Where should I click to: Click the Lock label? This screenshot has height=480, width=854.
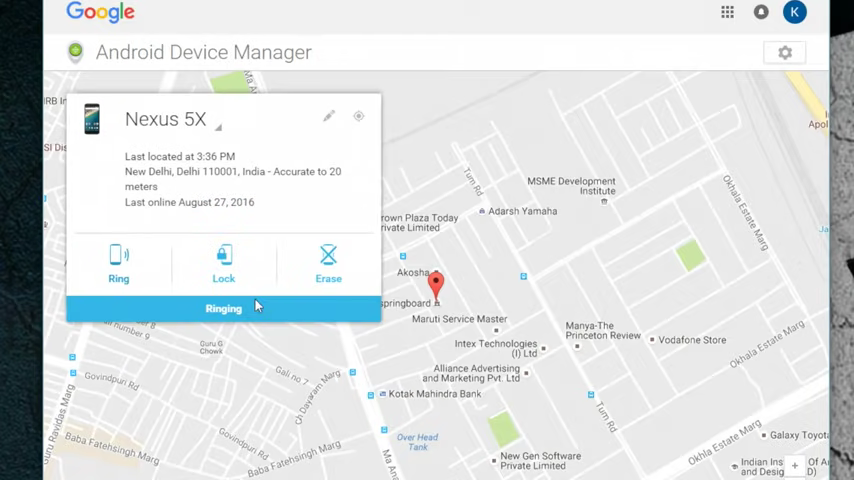pos(224,278)
